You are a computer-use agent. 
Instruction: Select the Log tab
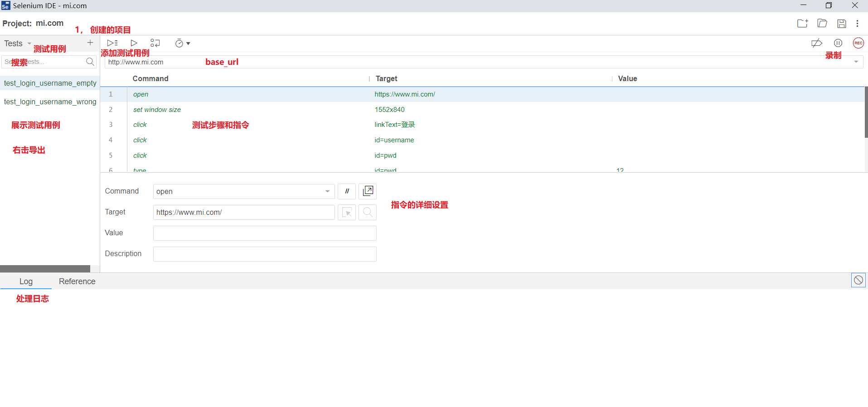coord(26,281)
